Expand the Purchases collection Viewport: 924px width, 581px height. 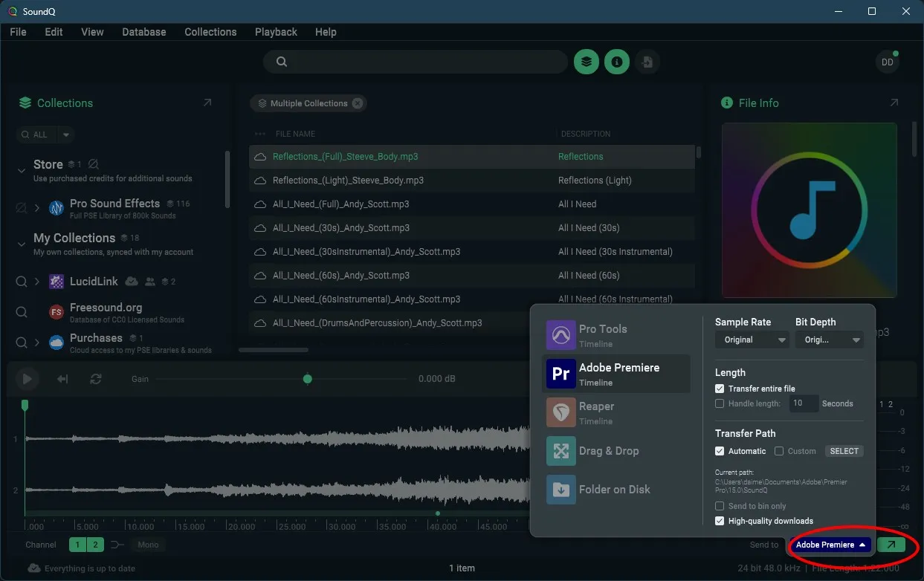click(37, 343)
